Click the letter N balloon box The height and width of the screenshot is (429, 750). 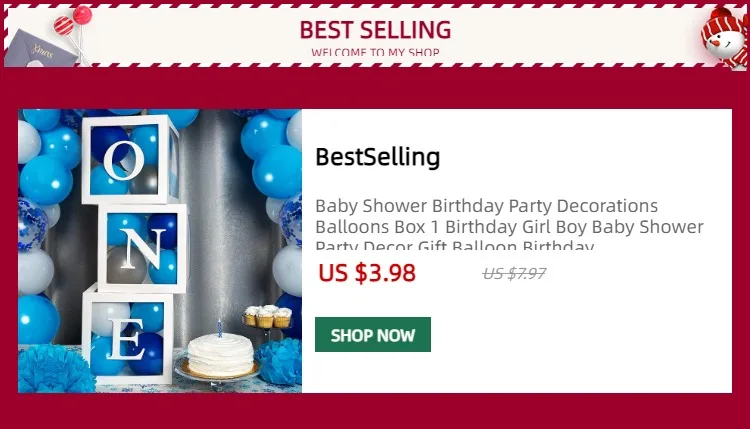[142, 248]
